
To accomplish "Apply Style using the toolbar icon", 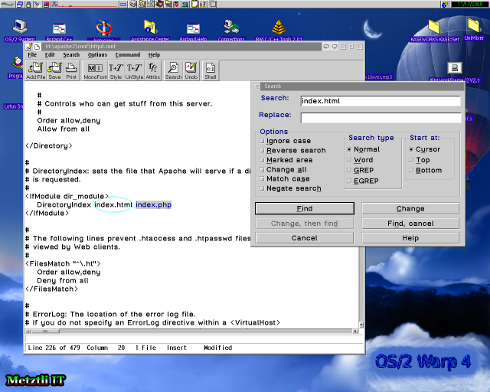I will [116, 70].
